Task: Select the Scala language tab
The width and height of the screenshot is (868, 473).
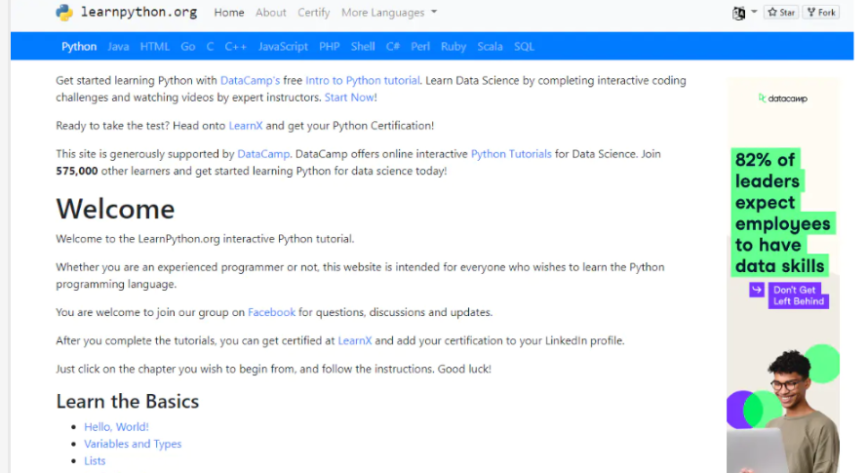Action: [490, 47]
